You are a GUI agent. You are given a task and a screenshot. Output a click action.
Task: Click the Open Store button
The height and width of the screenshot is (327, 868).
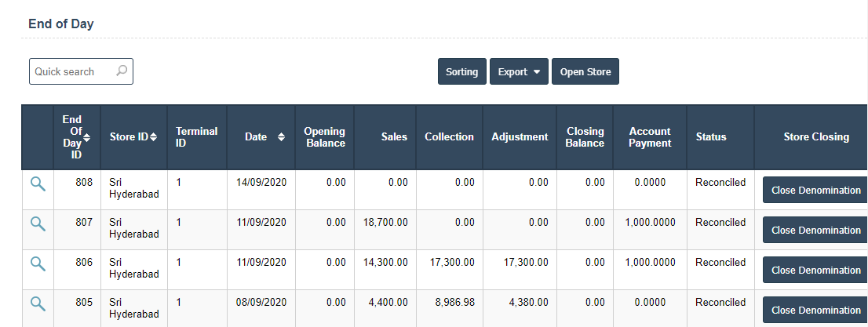tap(585, 71)
